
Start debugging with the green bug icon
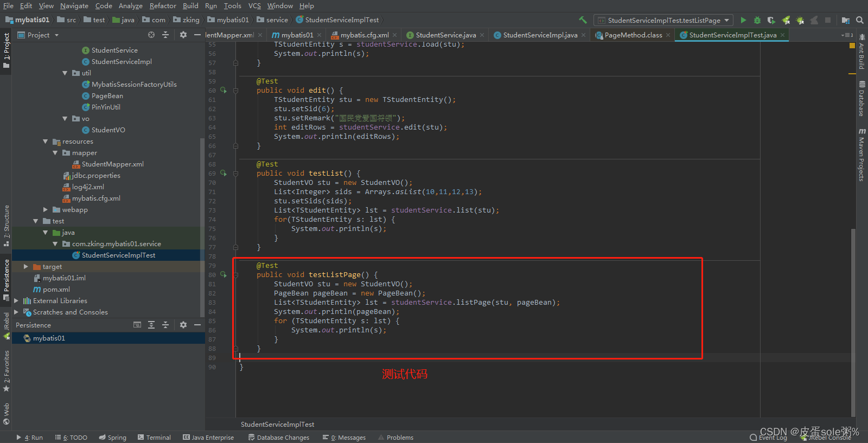click(x=757, y=20)
